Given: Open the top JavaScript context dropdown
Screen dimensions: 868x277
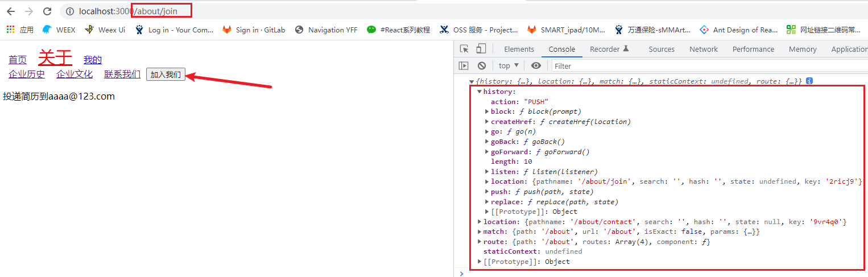Looking at the screenshot, I should click(x=509, y=66).
